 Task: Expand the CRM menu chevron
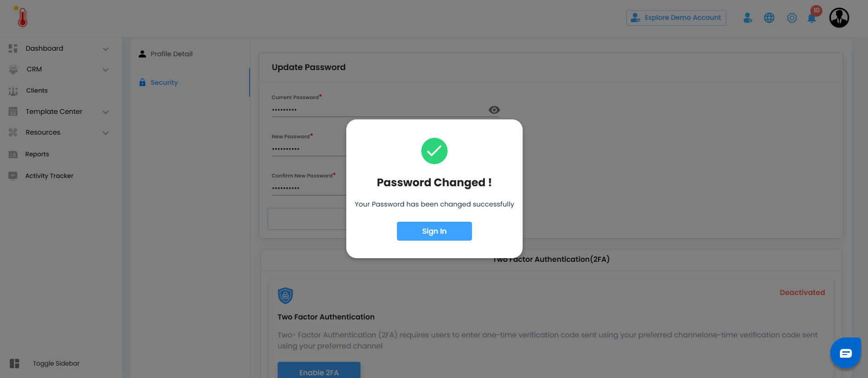pos(105,70)
